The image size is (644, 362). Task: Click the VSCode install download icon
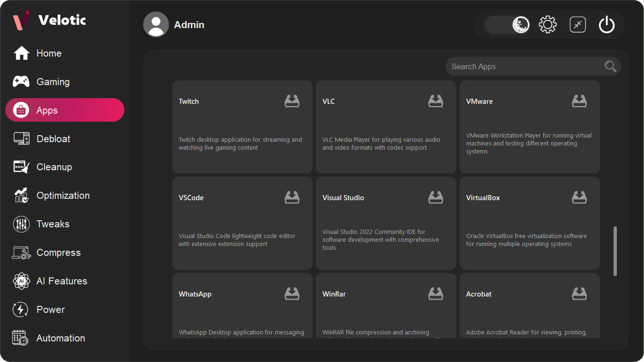(x=292, y=197)
